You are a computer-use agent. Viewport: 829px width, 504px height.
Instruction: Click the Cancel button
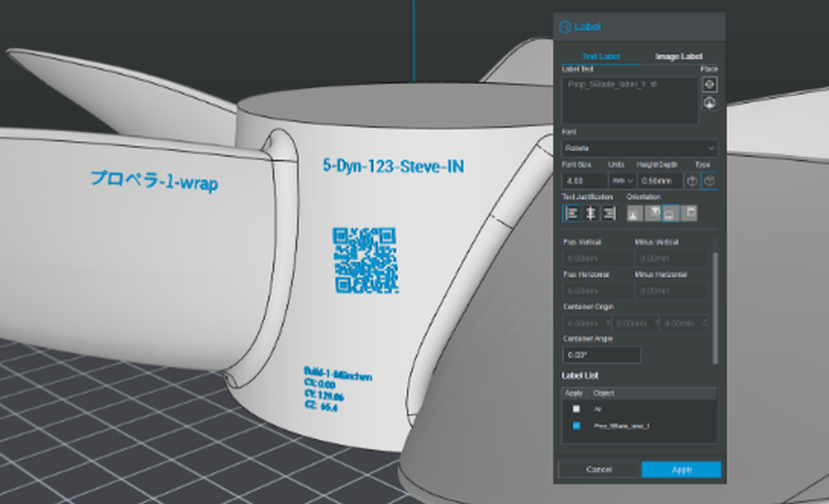click(599, 470)
